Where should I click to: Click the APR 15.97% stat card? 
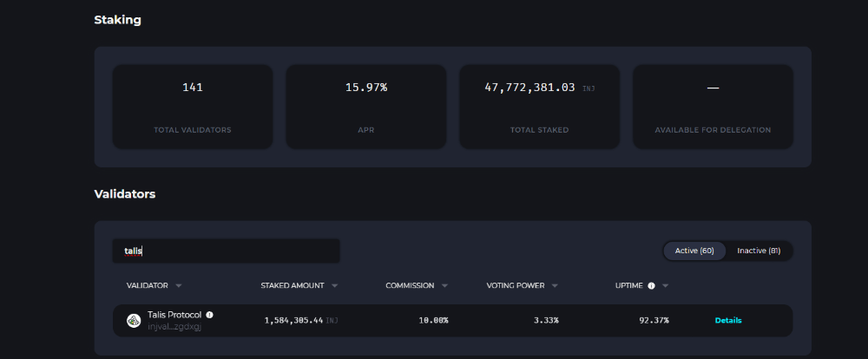[366, 107]
